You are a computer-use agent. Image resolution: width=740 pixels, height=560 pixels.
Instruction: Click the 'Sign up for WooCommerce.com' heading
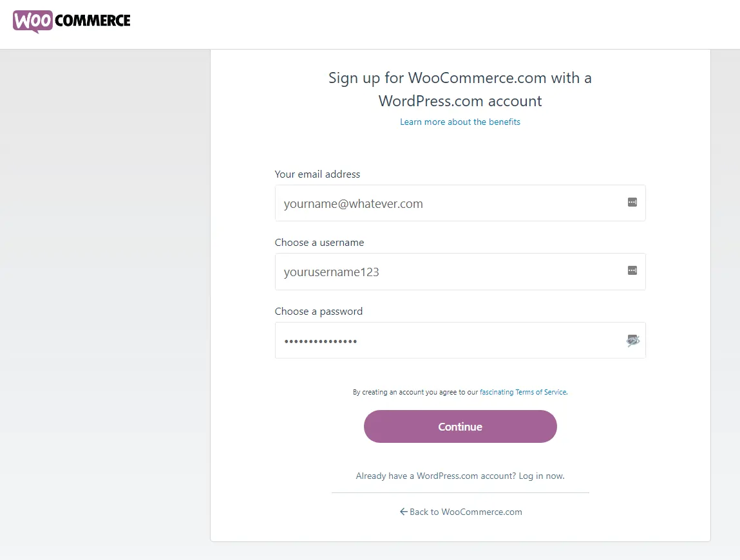click(x=460, y=89)
